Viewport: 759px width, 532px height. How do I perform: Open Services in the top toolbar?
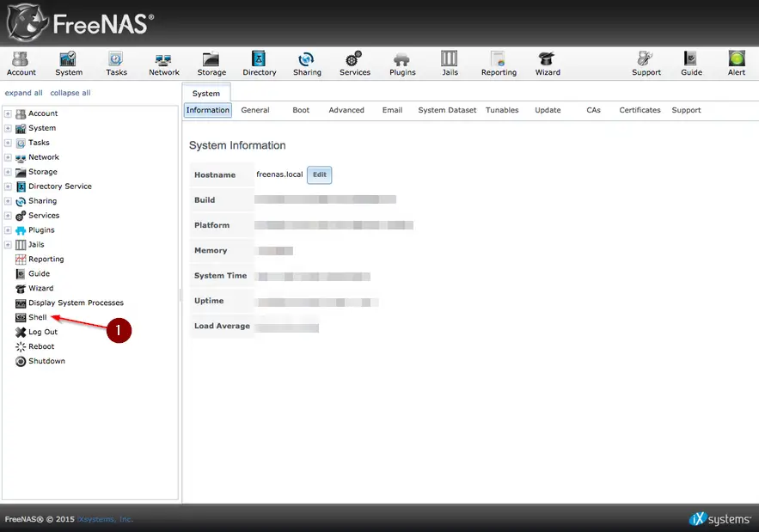point(354,64)
